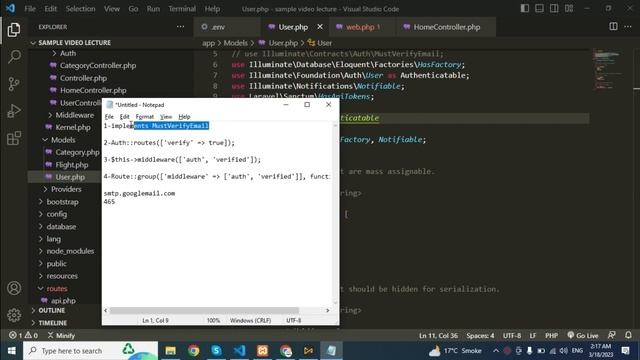Open the Extensions view

click(13, 138)
